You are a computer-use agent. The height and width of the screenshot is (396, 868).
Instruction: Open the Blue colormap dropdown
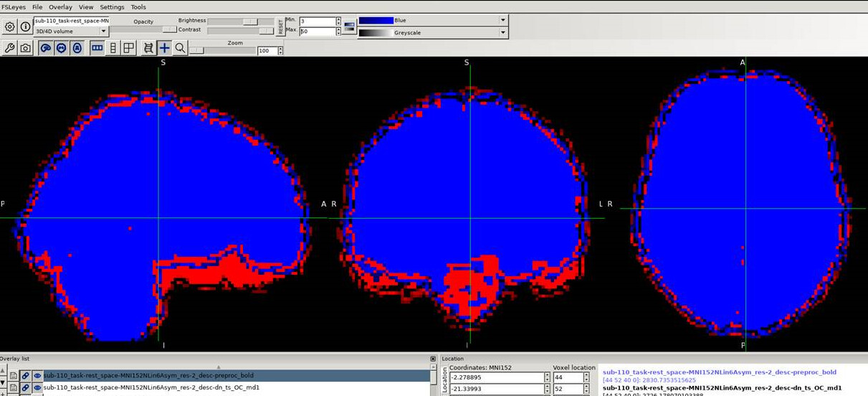point(432,20)
